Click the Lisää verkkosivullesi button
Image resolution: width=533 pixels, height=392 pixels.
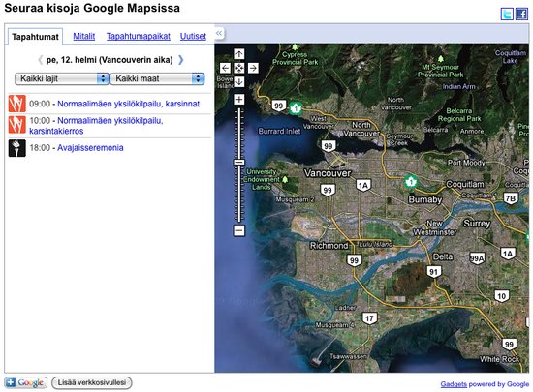(92, 383)
